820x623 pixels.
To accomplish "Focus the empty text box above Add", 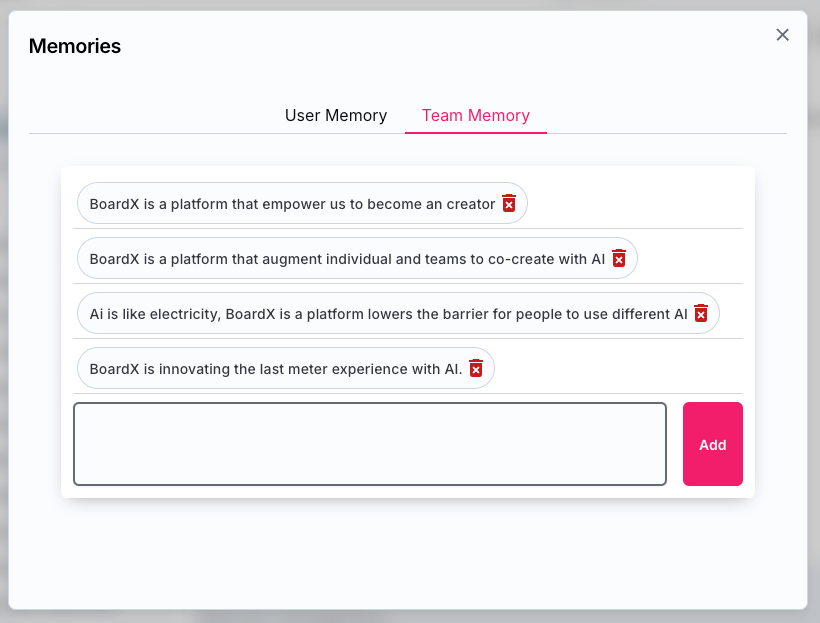I will click(x=370, y=443).
